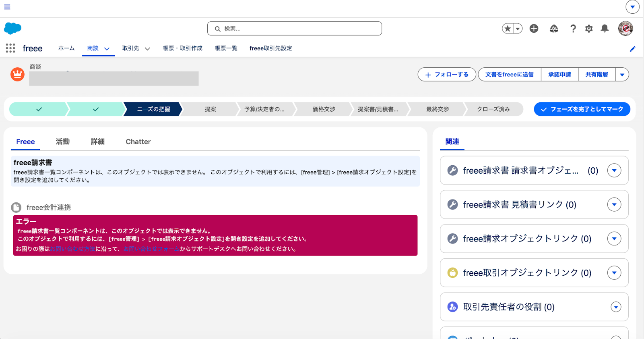
Task: Open the 取引先 navigation tab
Action: coord(130,48)
